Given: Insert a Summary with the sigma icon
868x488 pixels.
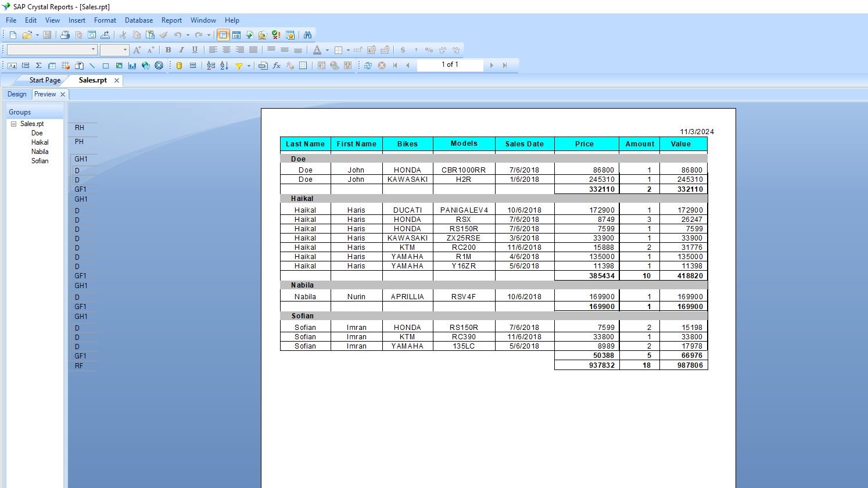Looking at the screenshot, I should [38, 66].
